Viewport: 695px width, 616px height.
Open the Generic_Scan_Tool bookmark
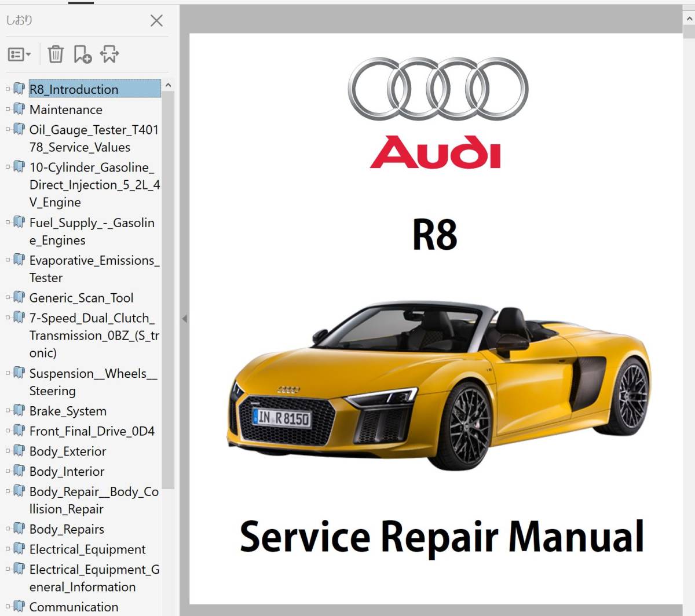tap(82, 298)
